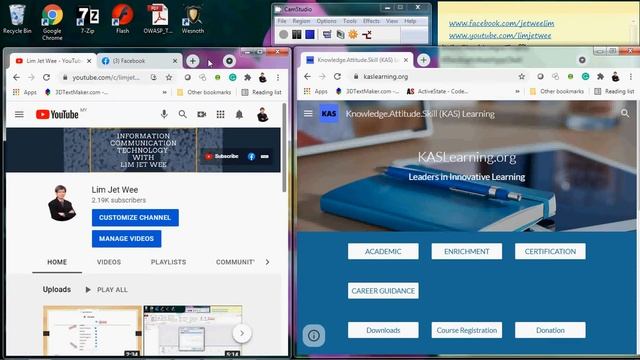
Task: Click the YouTube page vertical scrollbar
Action: click(284, 149)
